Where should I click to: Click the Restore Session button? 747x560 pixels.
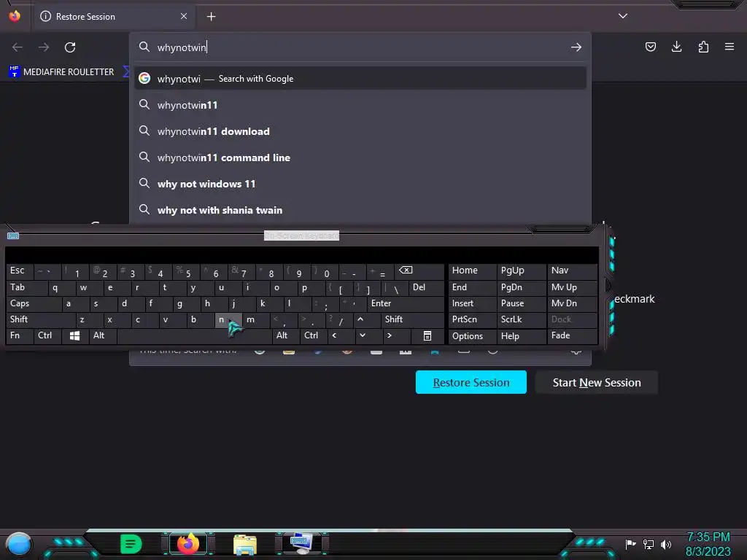tap(471, 382)
